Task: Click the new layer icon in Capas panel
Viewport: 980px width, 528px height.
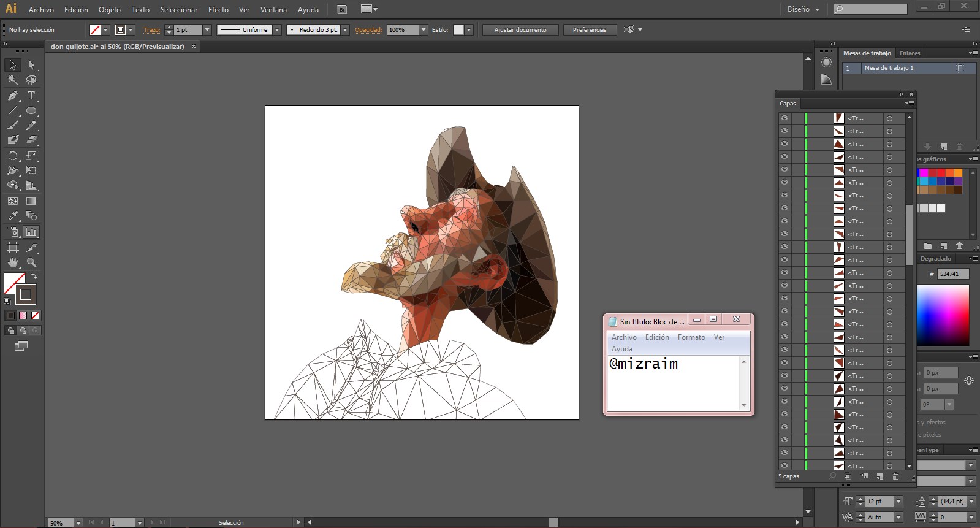Action: click(x=879, y=476)
